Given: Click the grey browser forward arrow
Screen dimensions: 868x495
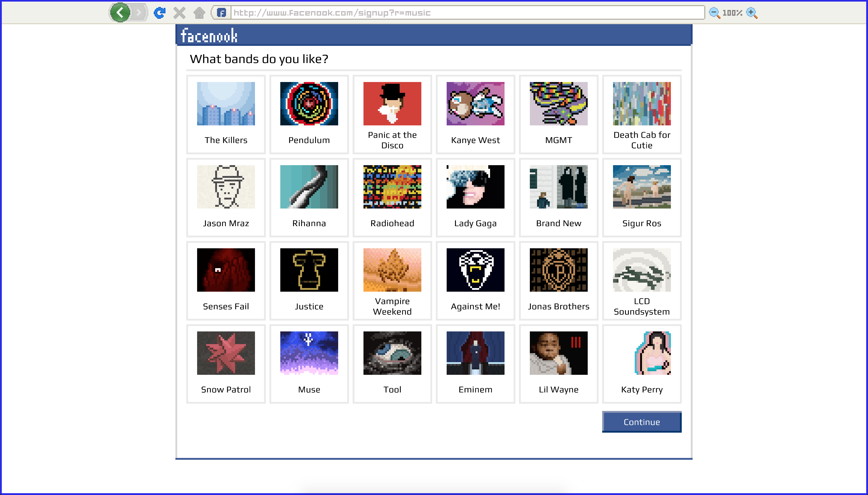Looking at the screenshot, I should pyautogui.click(x=139, y=13).
